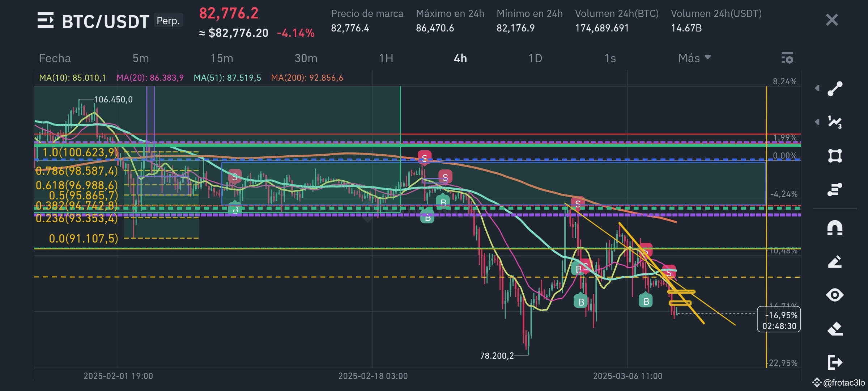The width and height of the screenshot is (868, 391).
Task: Click Mínimo en 24h value 82,176.9
Action: click(515, 28)
